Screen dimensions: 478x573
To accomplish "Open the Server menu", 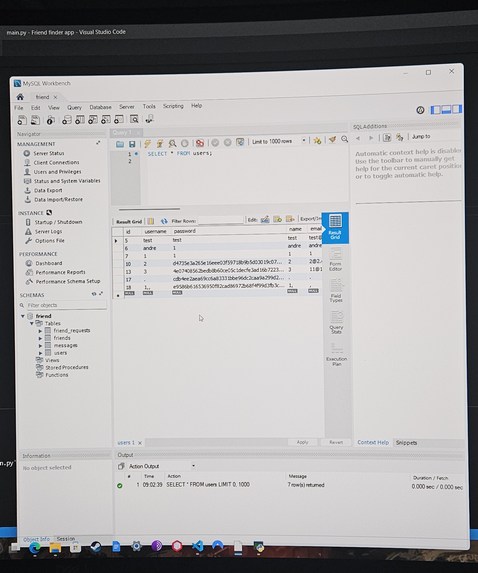I will (x=127, y=107).
